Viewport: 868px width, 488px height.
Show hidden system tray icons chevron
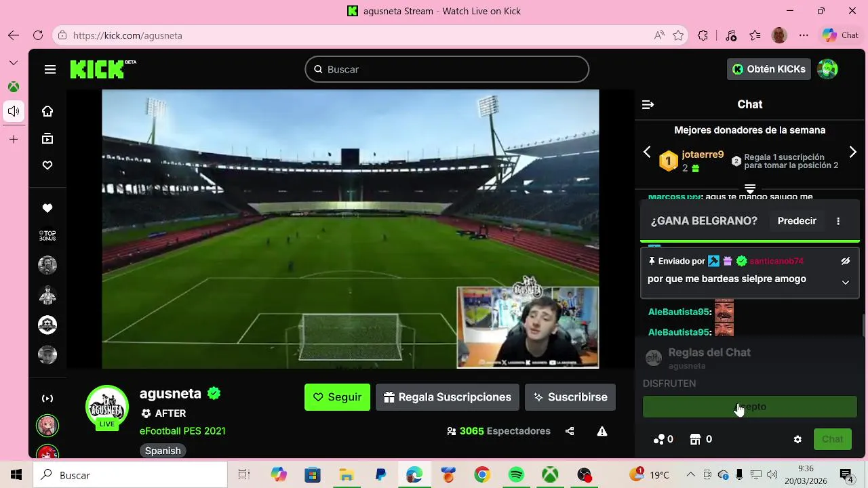tap(690, 475)
